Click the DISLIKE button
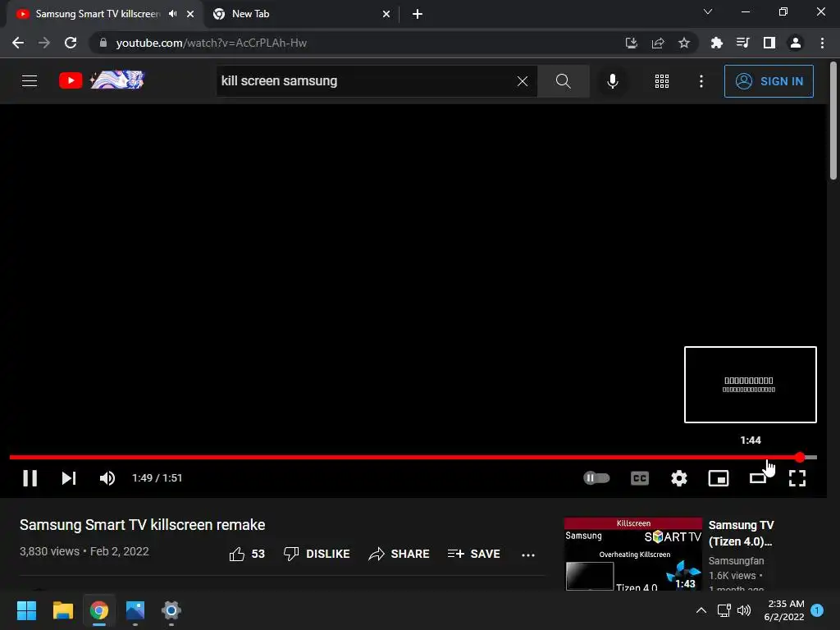 [317, 554]
